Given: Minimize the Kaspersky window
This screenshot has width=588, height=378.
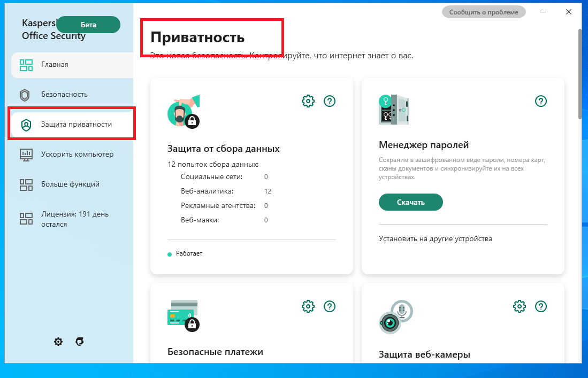Looking at the screenshot, I should (543, 12).
